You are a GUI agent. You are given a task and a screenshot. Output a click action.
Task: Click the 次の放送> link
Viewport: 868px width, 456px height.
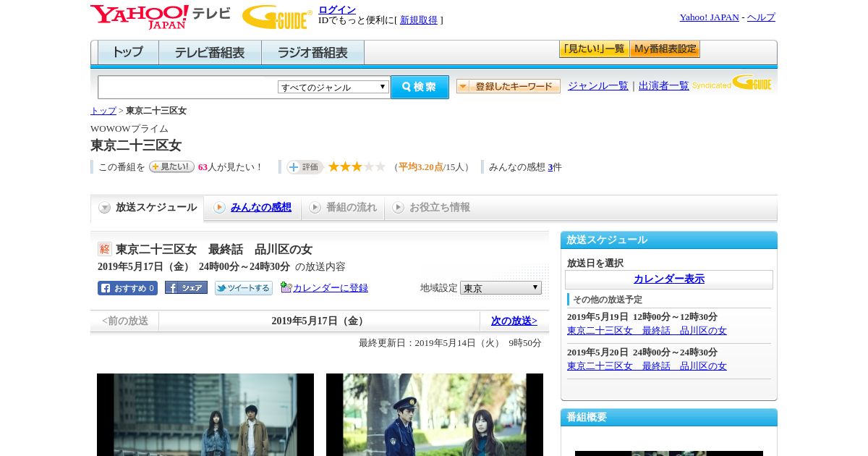pyautogui.click(x=514, y=321)
